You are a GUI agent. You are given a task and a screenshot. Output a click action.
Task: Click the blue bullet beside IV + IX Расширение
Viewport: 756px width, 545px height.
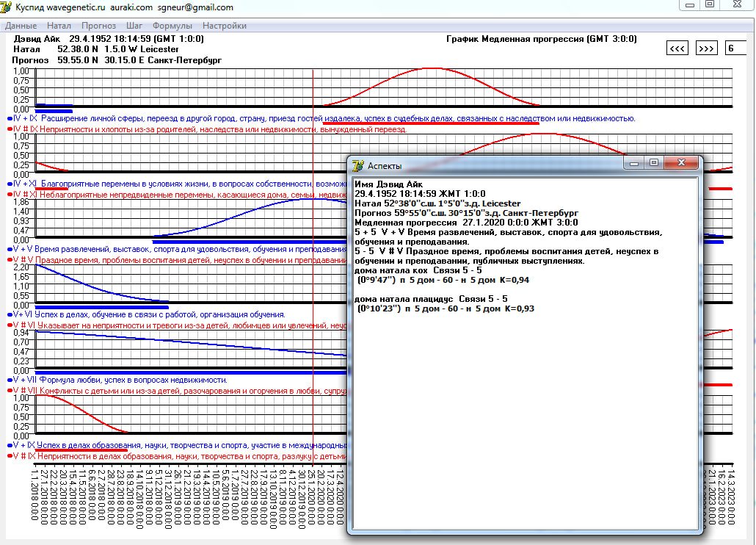pyautogui.click(x=10, y=118)
